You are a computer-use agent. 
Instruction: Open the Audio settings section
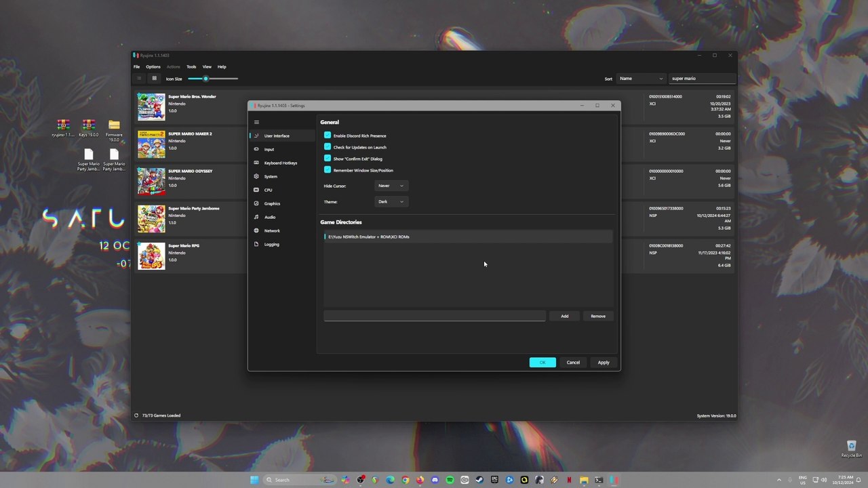[x=269, y=217]
